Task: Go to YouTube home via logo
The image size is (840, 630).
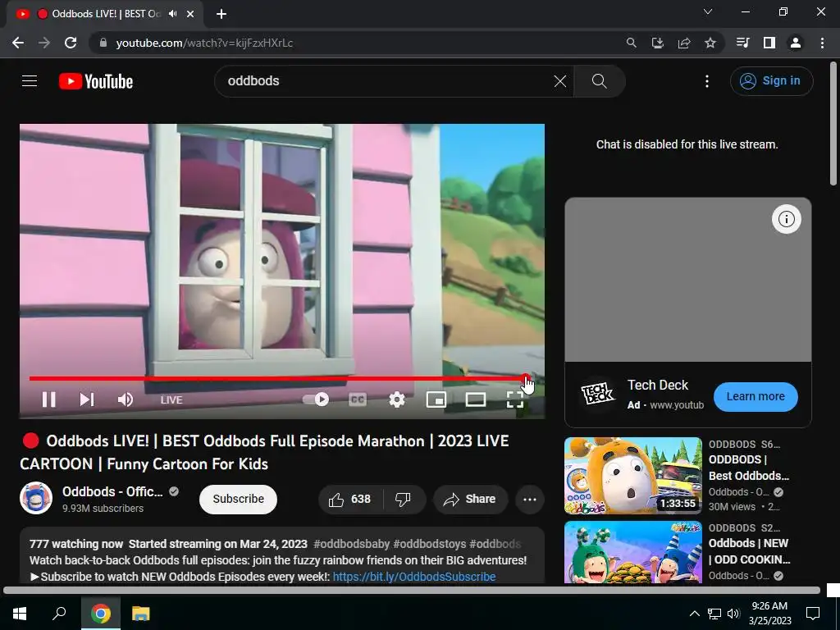Action: pos(96,81)
